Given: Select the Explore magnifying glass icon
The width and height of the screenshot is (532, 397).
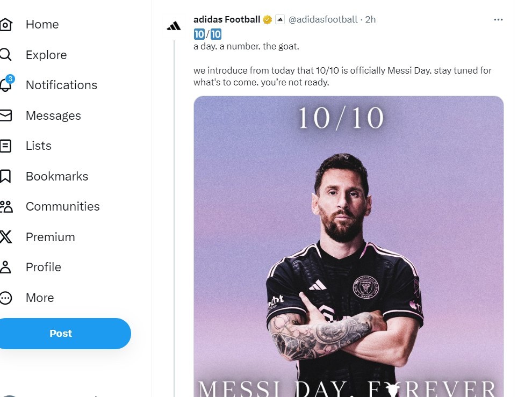Looking at the screenshot, I should pyautogui.click(x=6, y=54).
